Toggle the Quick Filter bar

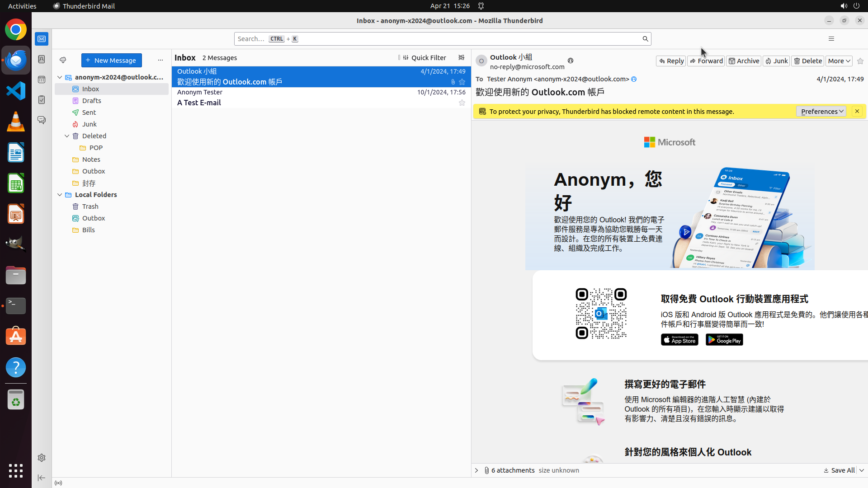(x=424, y=58)
